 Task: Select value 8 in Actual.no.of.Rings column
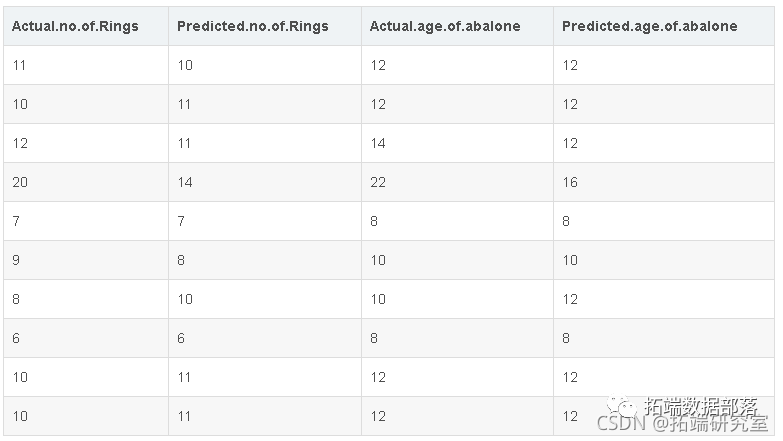point(16,299)
